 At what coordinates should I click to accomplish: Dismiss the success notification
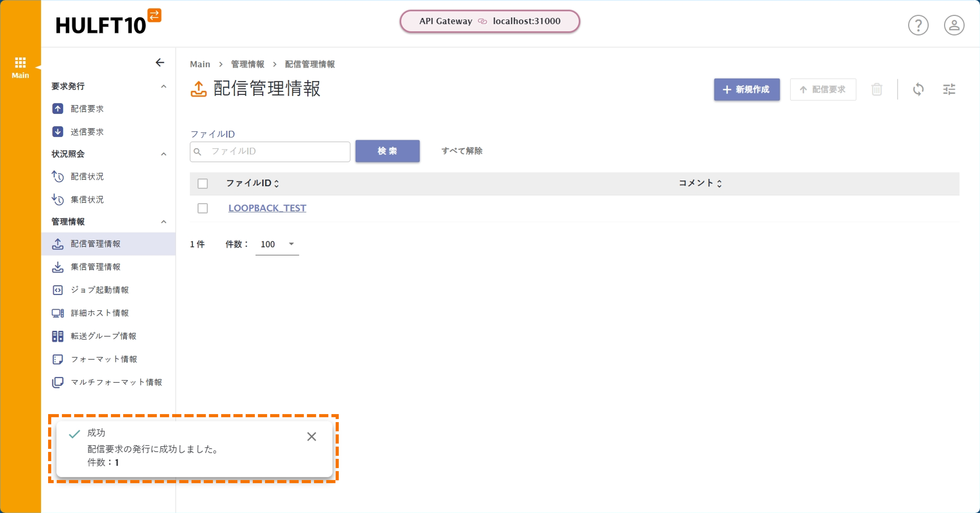click(312, 437)
